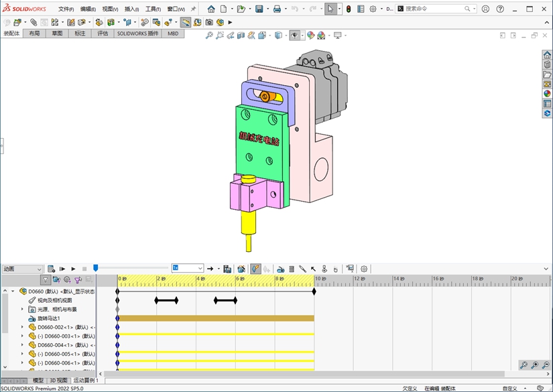Click the Calculate motion study icon

pyautogui.click(x=52, y=269)
